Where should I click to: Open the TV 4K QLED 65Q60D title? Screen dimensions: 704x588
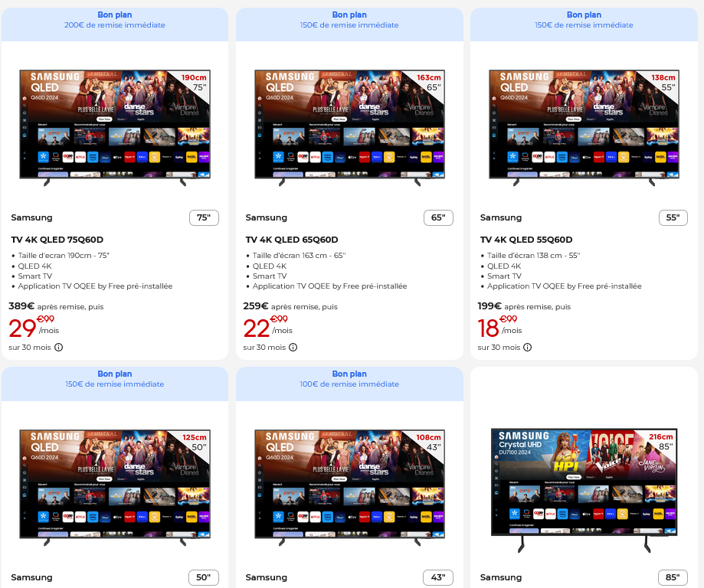point(292,240)
